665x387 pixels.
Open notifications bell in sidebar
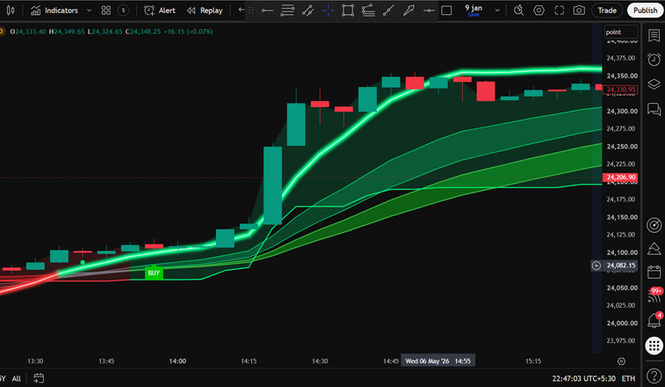click(x=654, y=320)
